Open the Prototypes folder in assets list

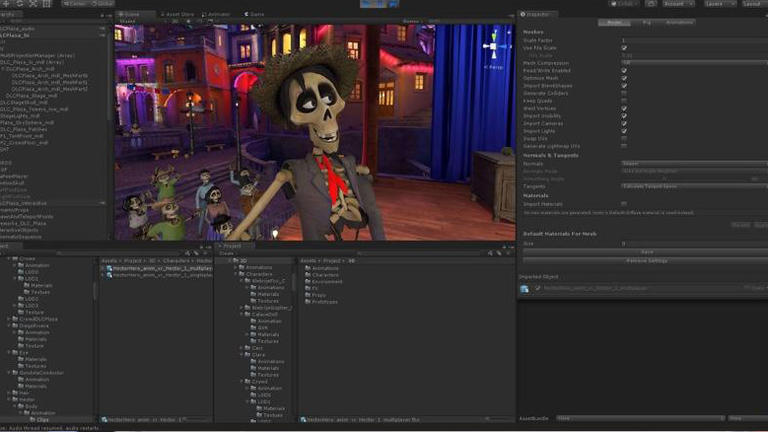coord(321,302)
